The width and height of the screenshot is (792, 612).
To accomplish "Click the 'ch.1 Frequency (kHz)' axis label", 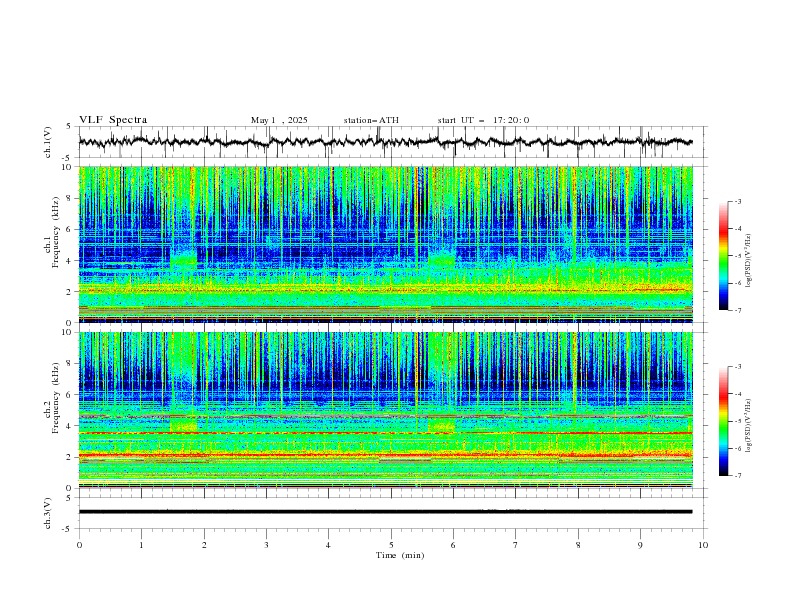I will tap(52, 233).
